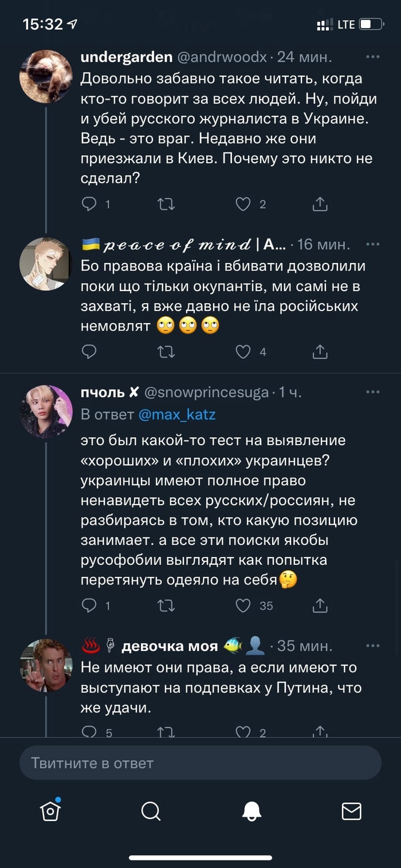Like the пчоль tweet with 35 likes
401x868 pixels.
click(243, 605)
